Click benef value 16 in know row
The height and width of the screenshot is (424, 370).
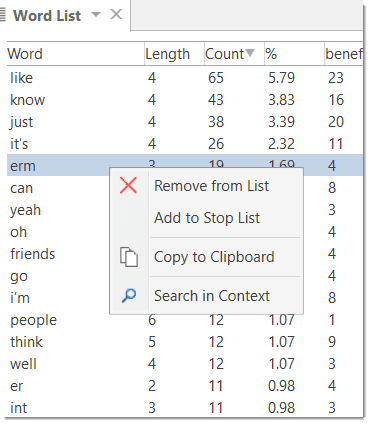coord(336,100)
